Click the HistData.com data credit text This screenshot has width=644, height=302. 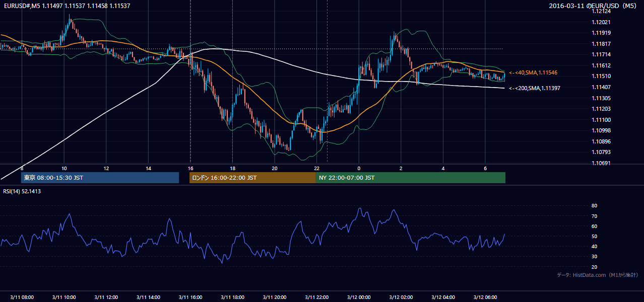598,275
